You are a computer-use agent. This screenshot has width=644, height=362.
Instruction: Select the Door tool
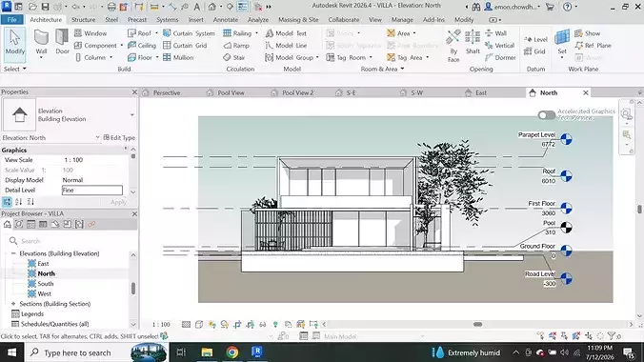coord(62,42)
